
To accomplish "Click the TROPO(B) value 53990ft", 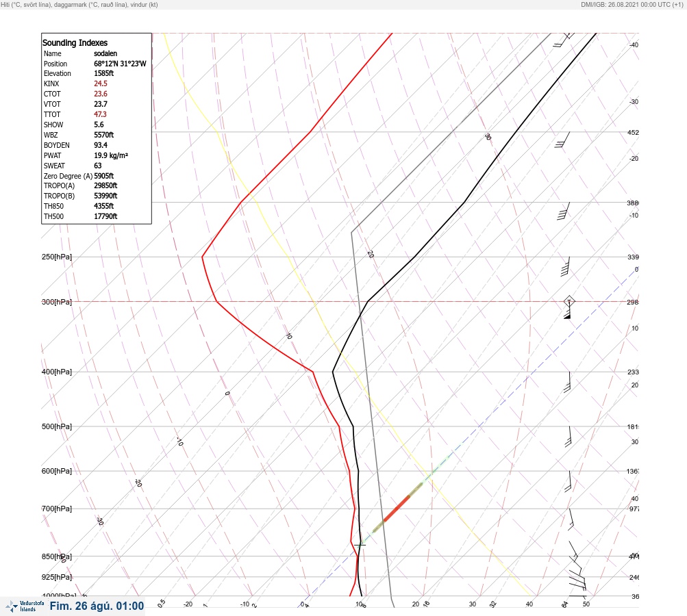I will point(105,196).
